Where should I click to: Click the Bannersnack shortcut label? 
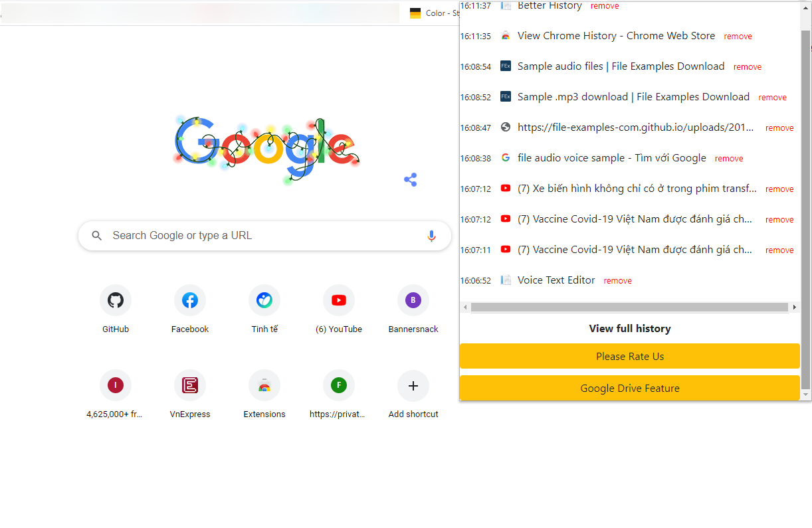[413, 329]
